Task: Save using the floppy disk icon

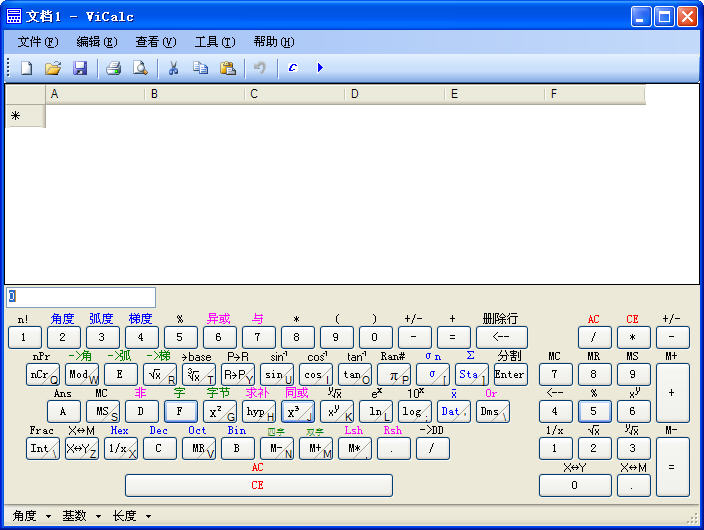Action: coord(80,68)
